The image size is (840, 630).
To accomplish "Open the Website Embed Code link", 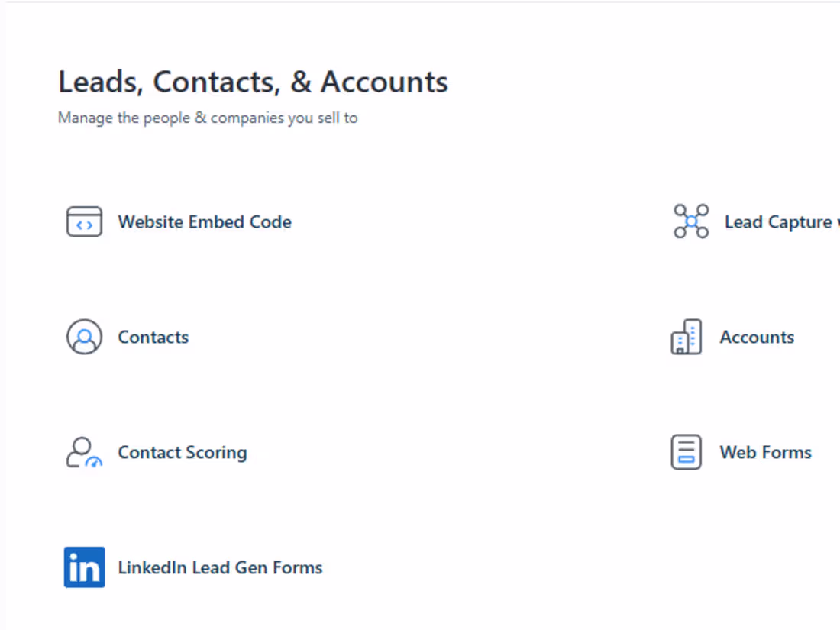I will click(x=205, y=222).
